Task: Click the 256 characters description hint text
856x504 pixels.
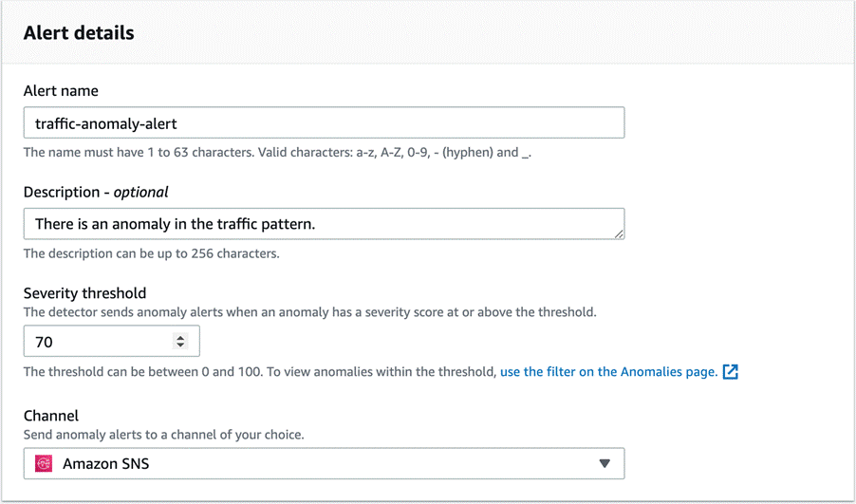Action: 151,253
